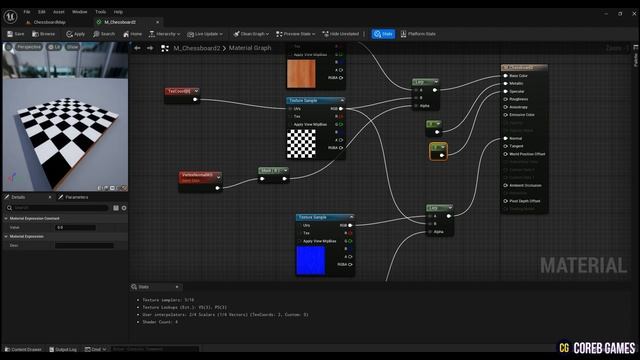Click the Home toolbar icon
The width and height of the screenshot is (640, 360).
[x=126, y=34]
